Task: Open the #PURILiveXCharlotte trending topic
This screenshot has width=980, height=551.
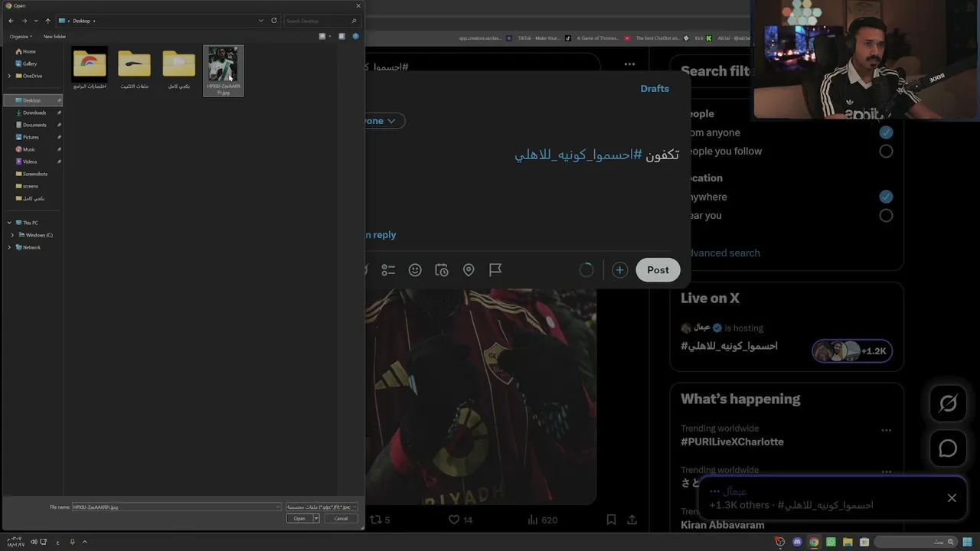Action: (732, 442)
